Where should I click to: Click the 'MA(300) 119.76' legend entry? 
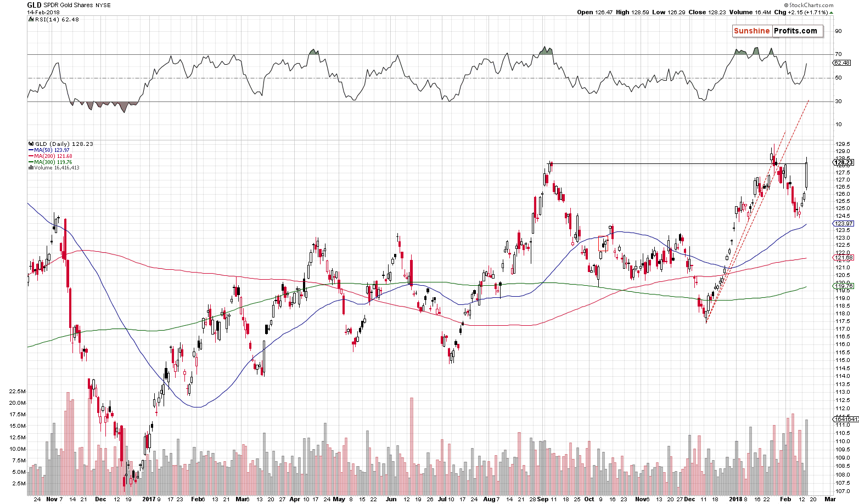pos(53,162)
